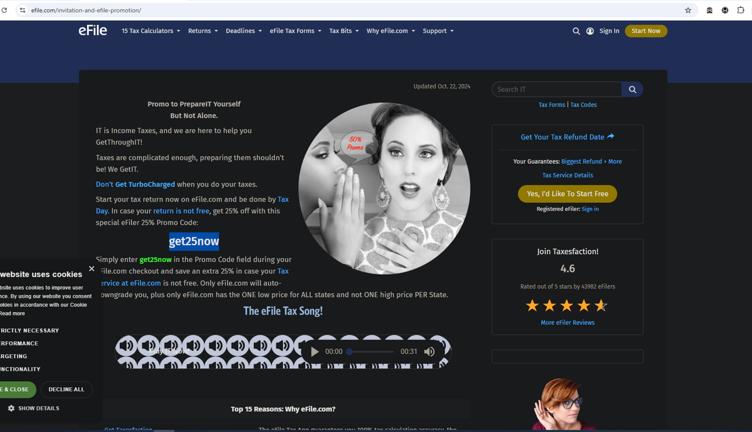Viewport: 752px width, 432px height.
Task: Expand the Support menu
Action: 438,31
